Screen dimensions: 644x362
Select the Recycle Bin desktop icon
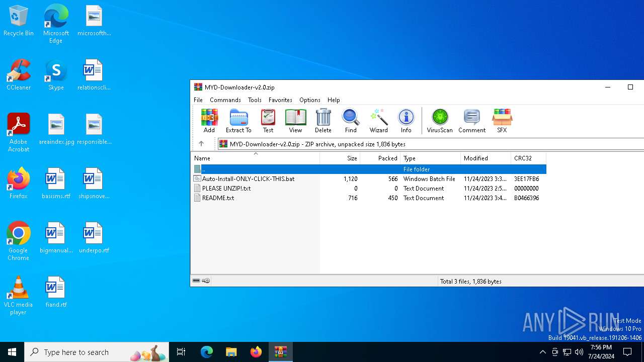19,21
